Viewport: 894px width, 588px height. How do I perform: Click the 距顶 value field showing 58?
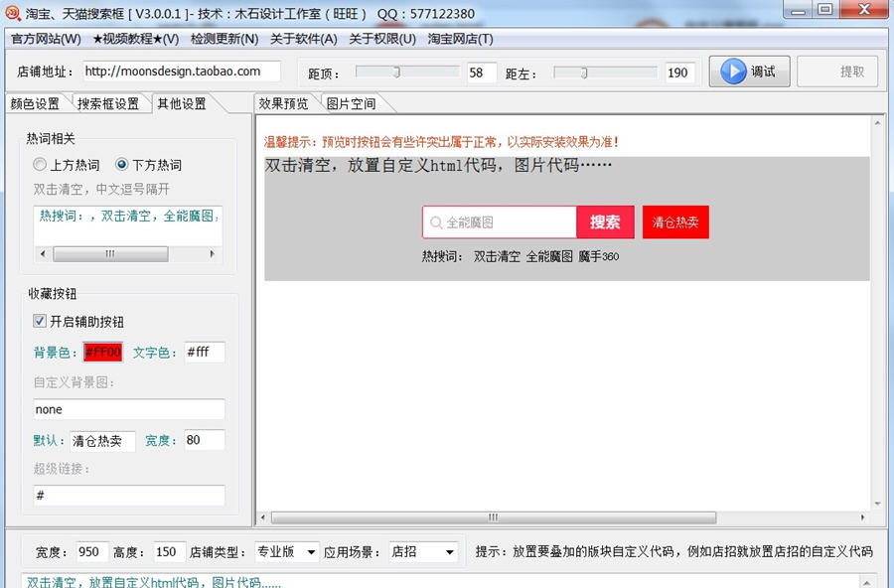482,73
